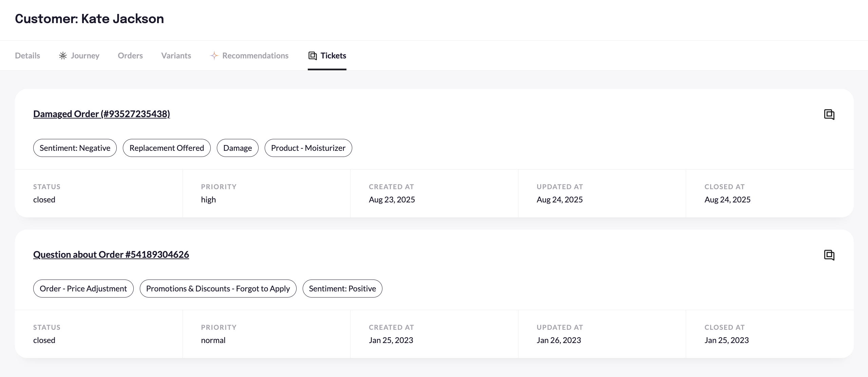Open Damaged Order ticket #93527235438
This screenshot has width=868, height=377.
click(101, 114)
